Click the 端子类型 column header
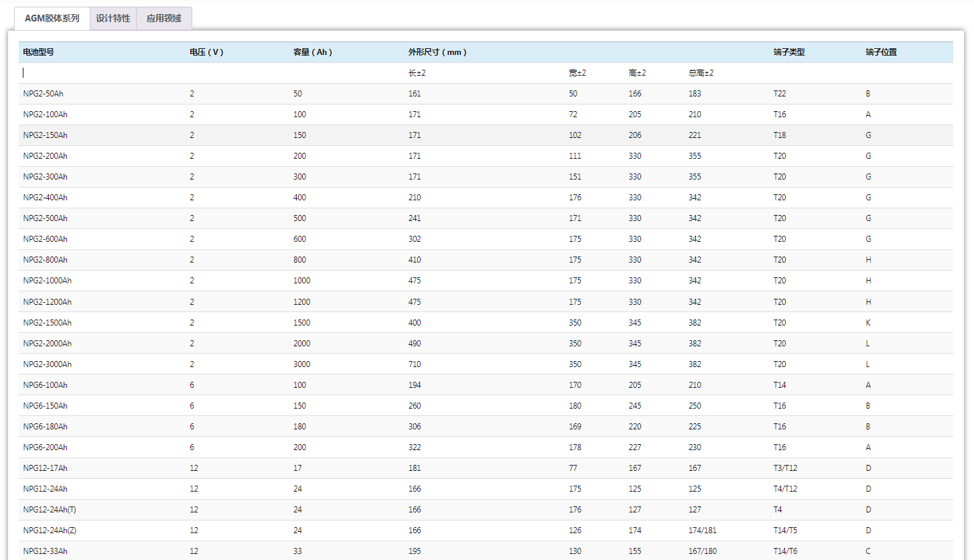 (788, 52)
